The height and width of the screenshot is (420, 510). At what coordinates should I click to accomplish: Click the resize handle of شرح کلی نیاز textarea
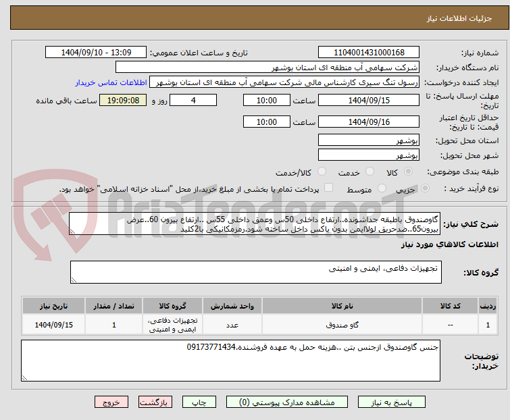click(72, 232)
